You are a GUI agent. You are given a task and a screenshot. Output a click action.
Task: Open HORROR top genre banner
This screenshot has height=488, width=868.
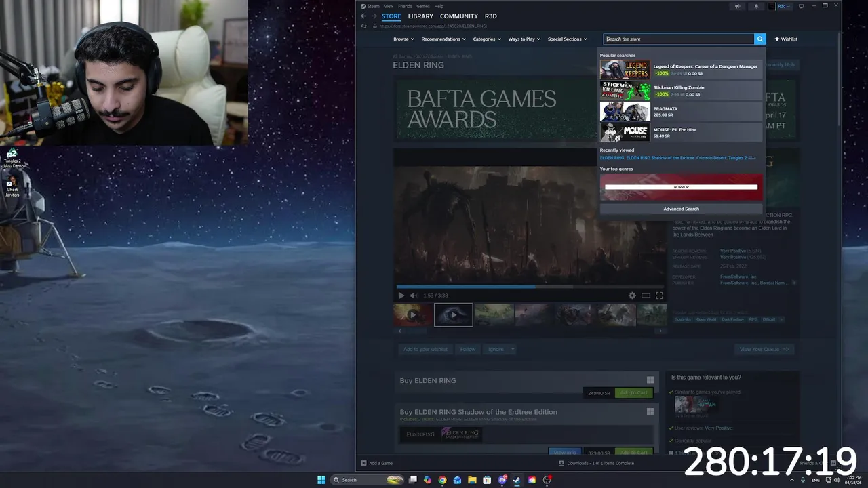pyautogui.click(x=682, y=187)
